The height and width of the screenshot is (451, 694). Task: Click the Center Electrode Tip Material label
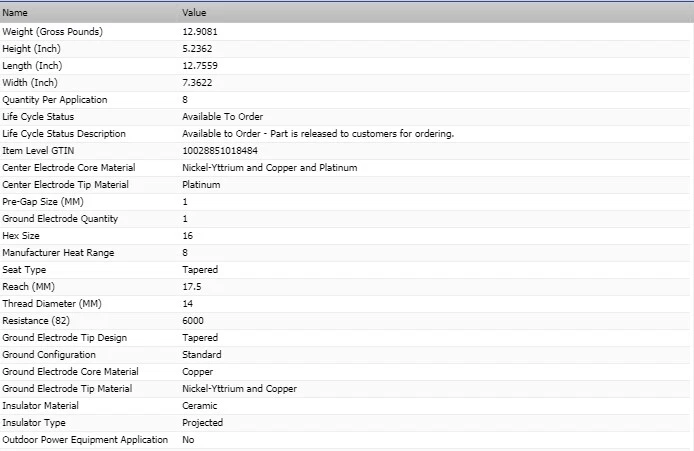tap(66, 185)
